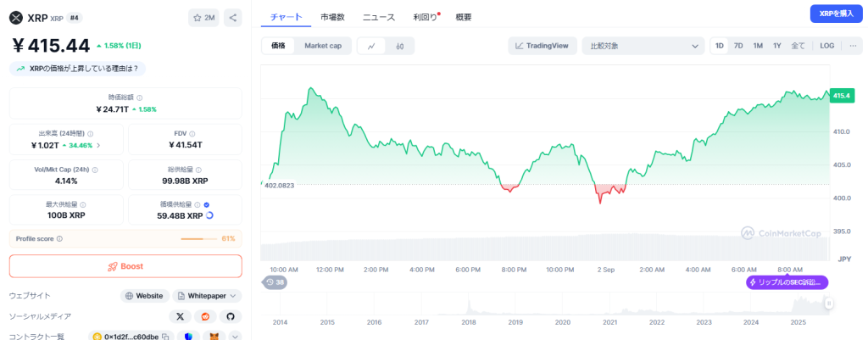Image resolution: width=868 pixels, height=340 pixels.
Task: Open the 比較対象 compare dropdown
Action: [x=644, y=46]
